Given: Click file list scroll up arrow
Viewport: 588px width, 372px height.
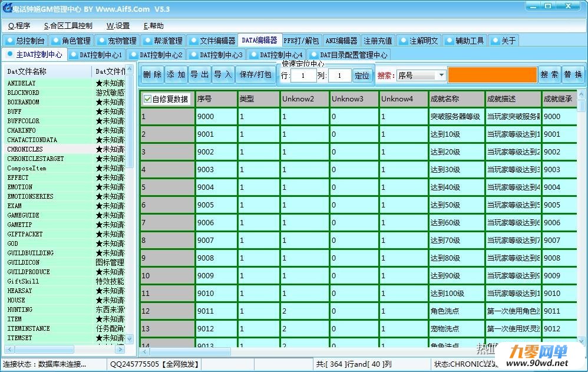Looking at the screenshot, I should pyautogui.click(x=130, y=69).
